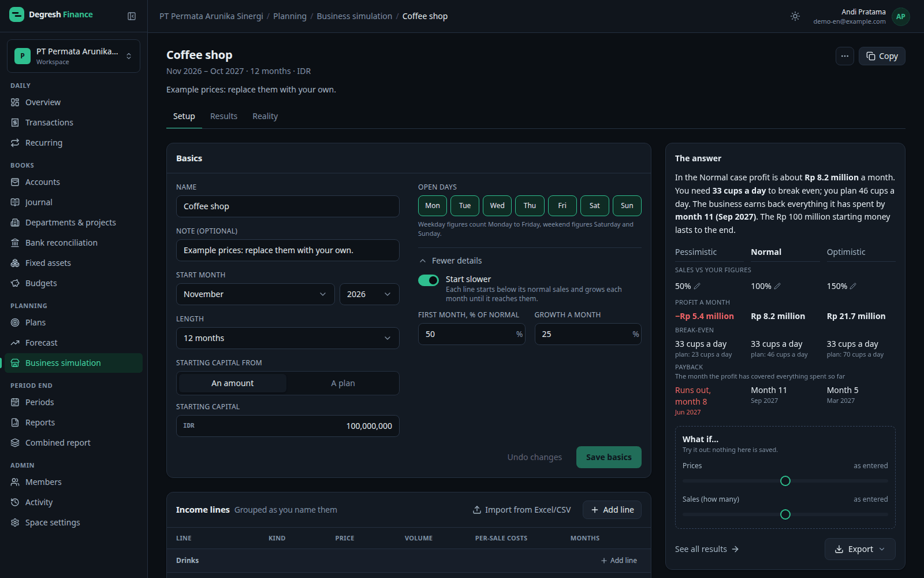
Task: Click the Periods calendar icon
Action: pyautogui.click(x=15, y=402)
